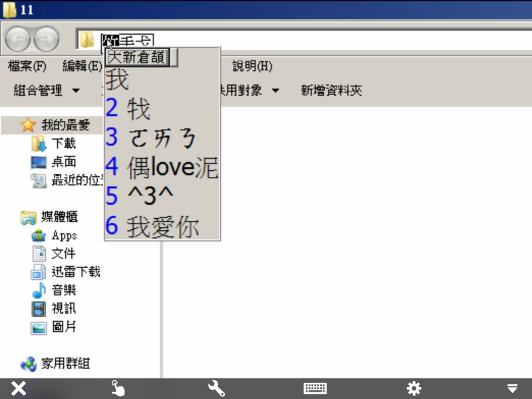The width and height of the screenshot is (532, 399).
Task: Click the X disconnect icon in bottom bar
Action: (19, 388)
